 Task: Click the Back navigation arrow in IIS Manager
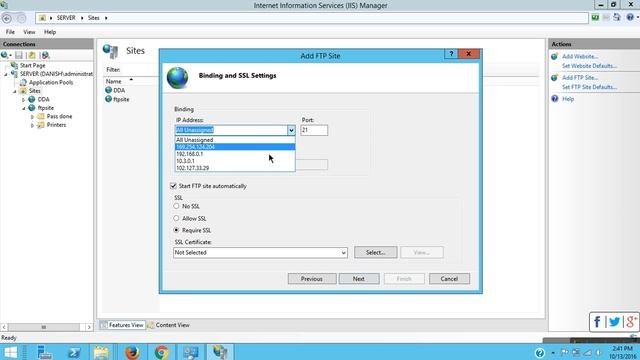point(7,18)
